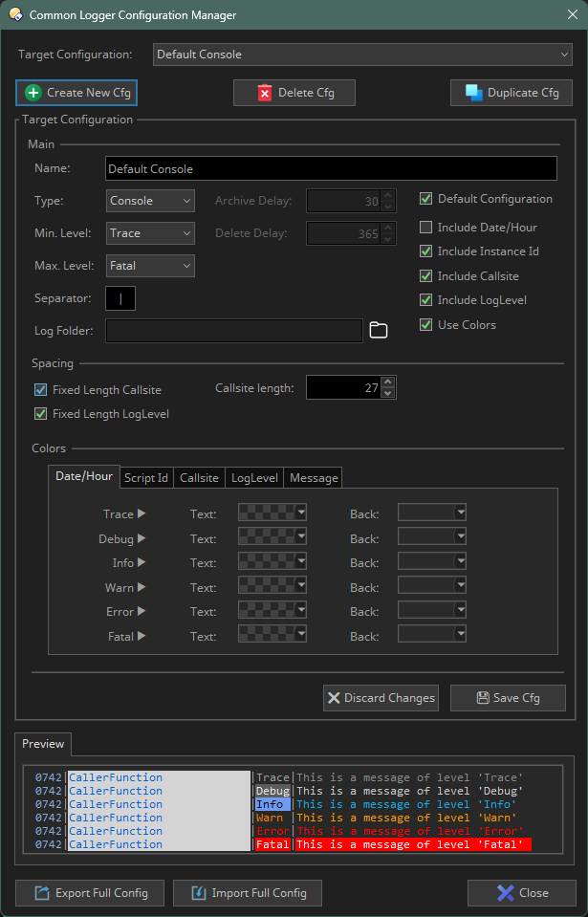
Task: Expand the Type dropdown showing Console
Action: [150, 201]
